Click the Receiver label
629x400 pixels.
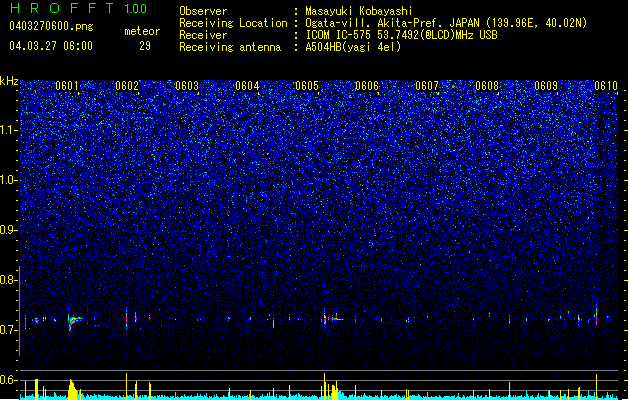[203, 35]
